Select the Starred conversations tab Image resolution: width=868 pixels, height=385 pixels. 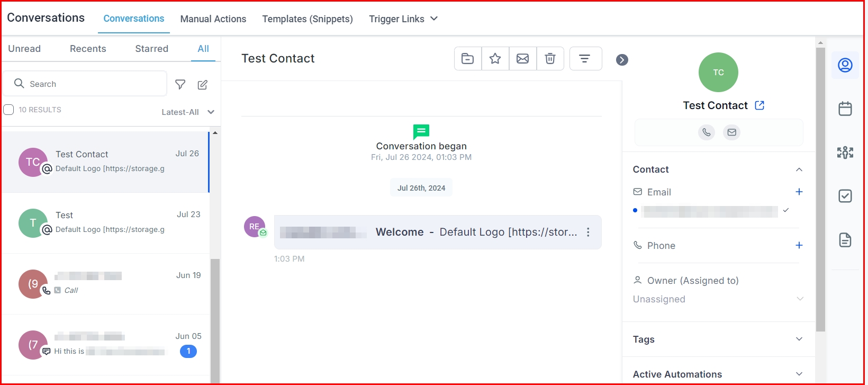152,49
